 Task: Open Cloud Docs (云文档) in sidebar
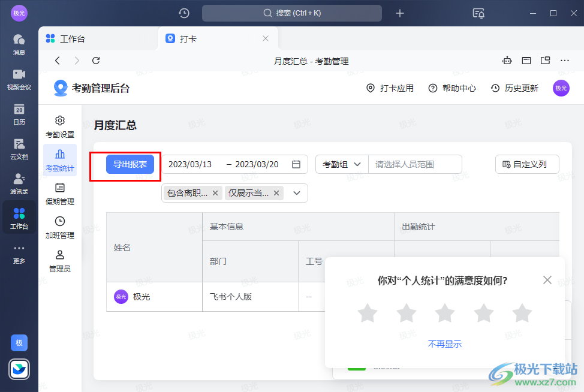click(19, 149)
